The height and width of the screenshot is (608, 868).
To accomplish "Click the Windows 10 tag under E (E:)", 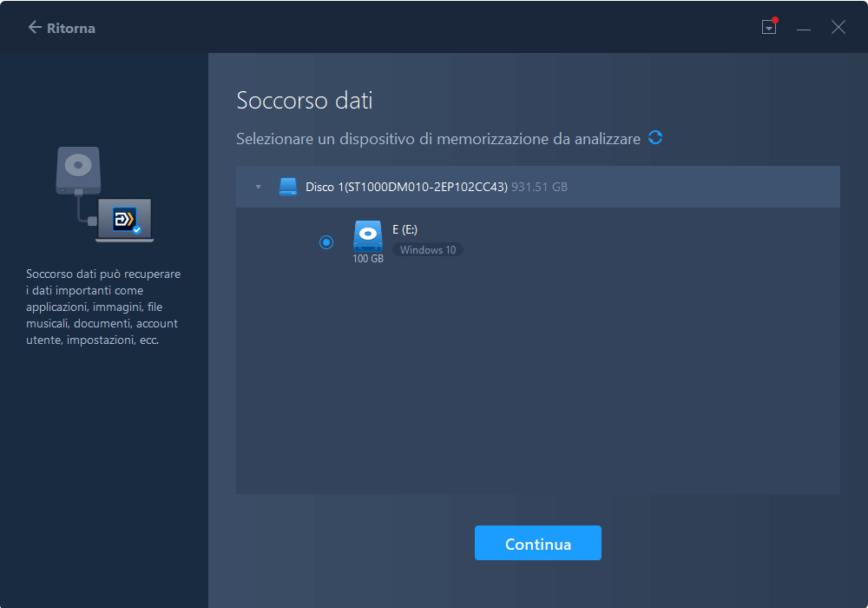I will pyautogui.click(x=427, y=249).
